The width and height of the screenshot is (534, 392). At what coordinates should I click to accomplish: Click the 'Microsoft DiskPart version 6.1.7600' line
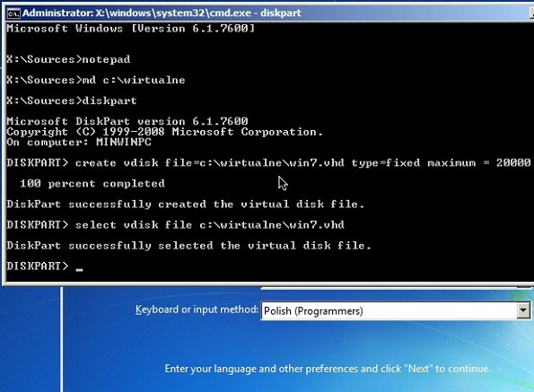[127, 121]
